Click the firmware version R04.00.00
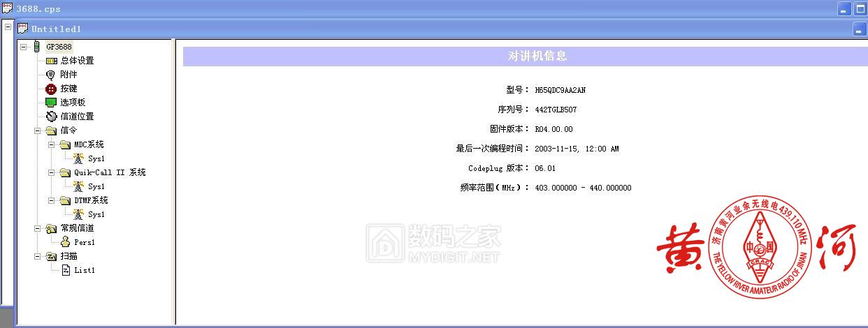This screenshot has width=868, height=328. (x=554, y=129)
